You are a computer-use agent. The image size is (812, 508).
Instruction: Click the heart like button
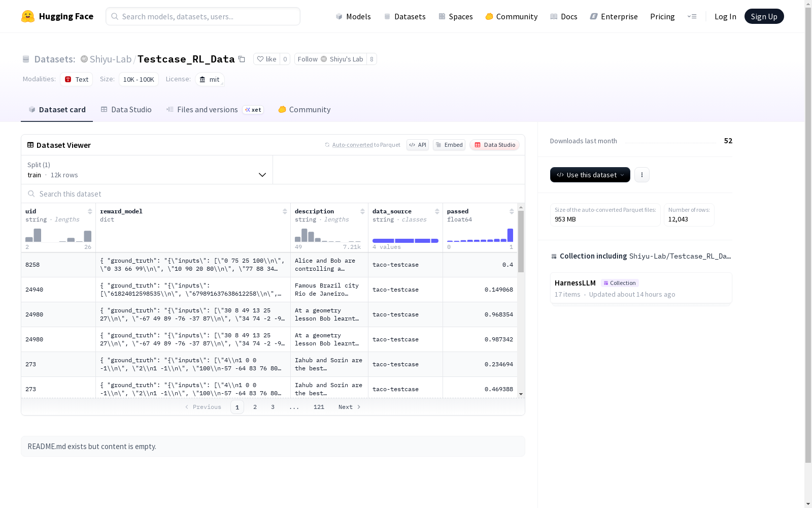[x=266, y=59]
